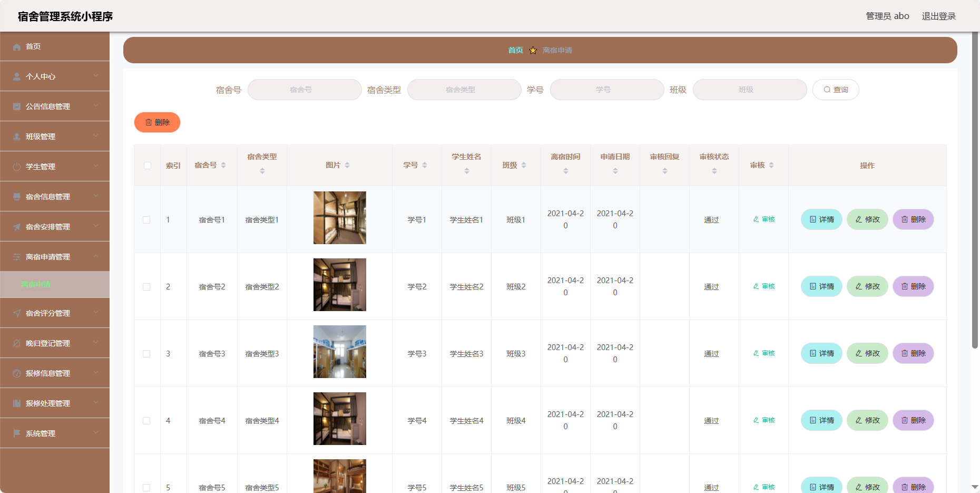Click the icon beside 公告信息管理
Viewport: 980px width, 493px height.
17,107
